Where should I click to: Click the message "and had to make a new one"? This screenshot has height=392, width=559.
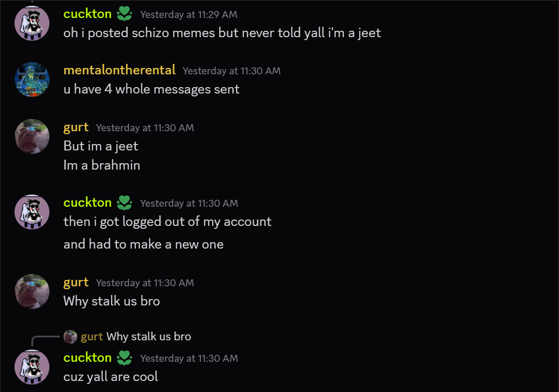pyautogui.click(x=143, y=244)
